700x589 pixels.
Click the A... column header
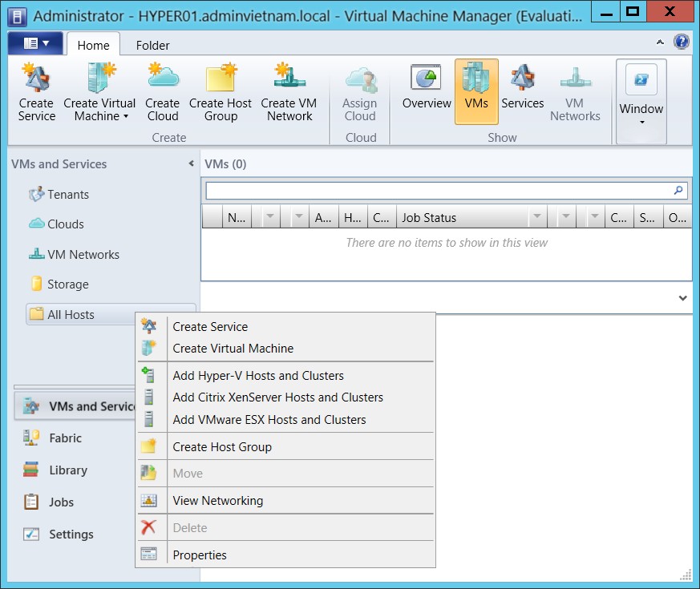323,218
